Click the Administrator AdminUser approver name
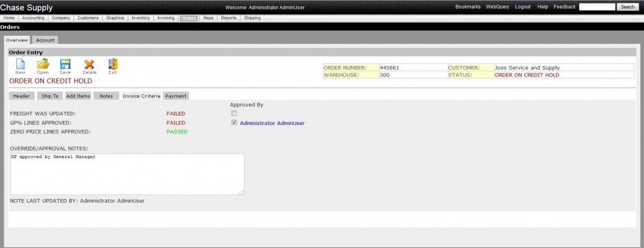The width and height of the screenshot is (644, 248). pyautogui.click(x=272, y=123)
